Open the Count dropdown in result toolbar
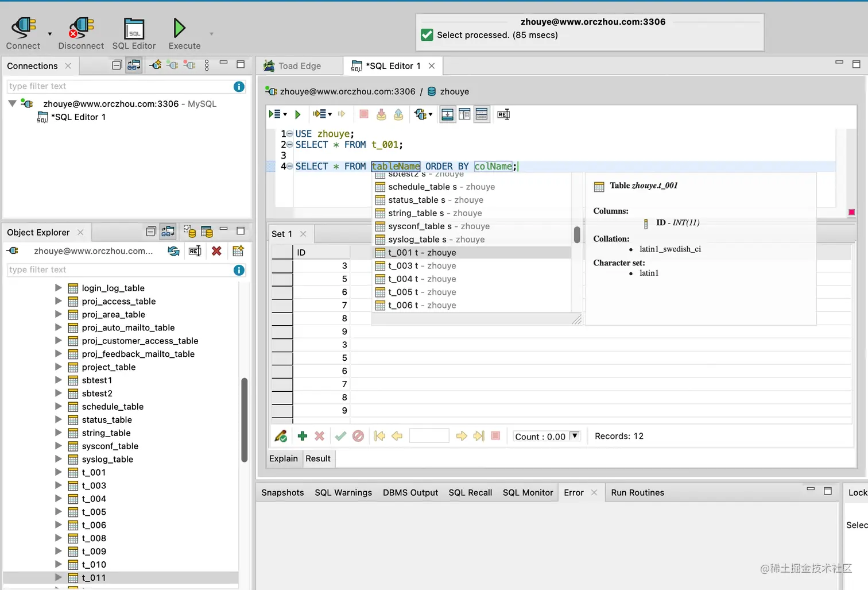This screenshot has height=590, width=868. (574, 436)
